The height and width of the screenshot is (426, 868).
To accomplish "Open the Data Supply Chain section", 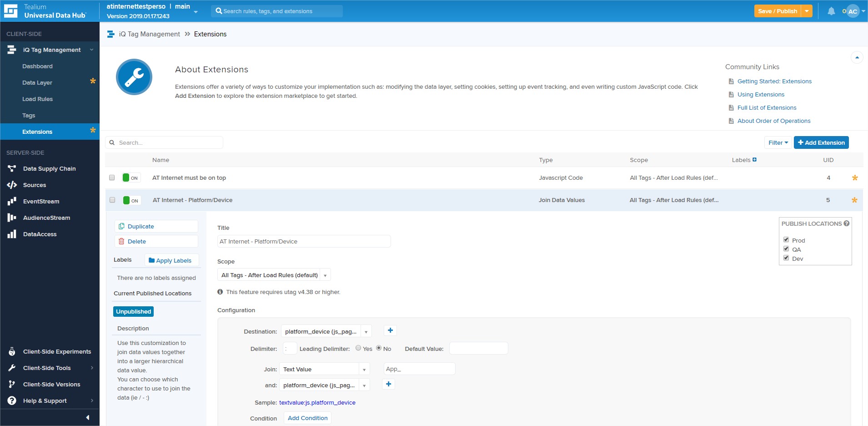I will (49, 168).
